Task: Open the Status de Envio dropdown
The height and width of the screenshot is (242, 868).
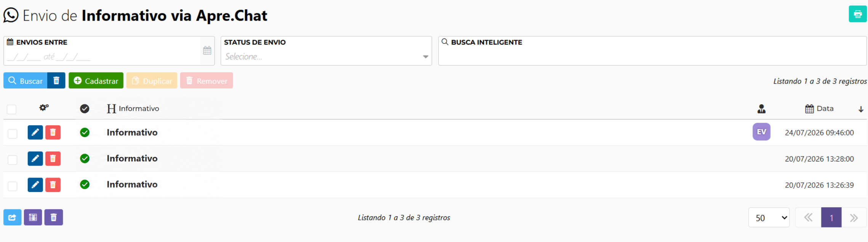Action: tap(326, 51)
